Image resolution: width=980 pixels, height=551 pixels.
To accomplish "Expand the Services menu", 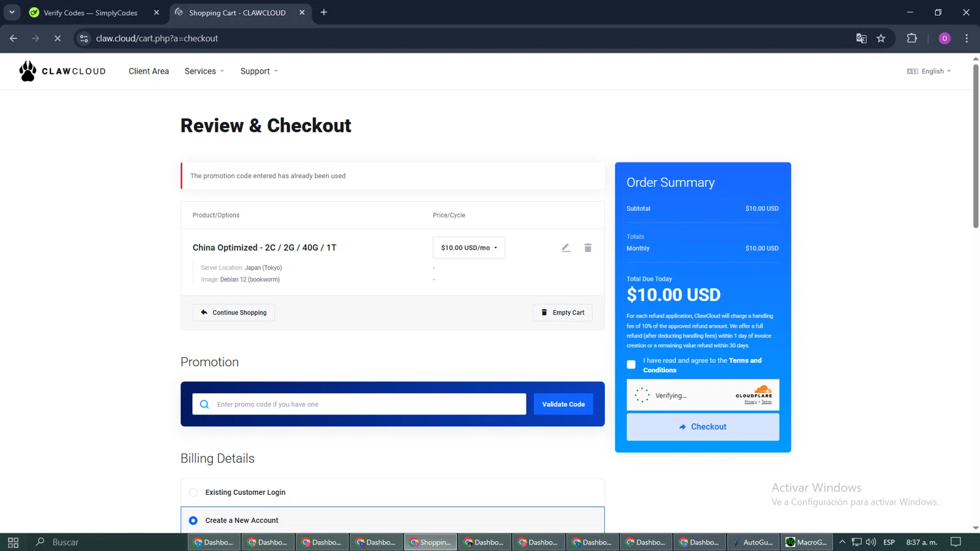I will tap(204, 71).
